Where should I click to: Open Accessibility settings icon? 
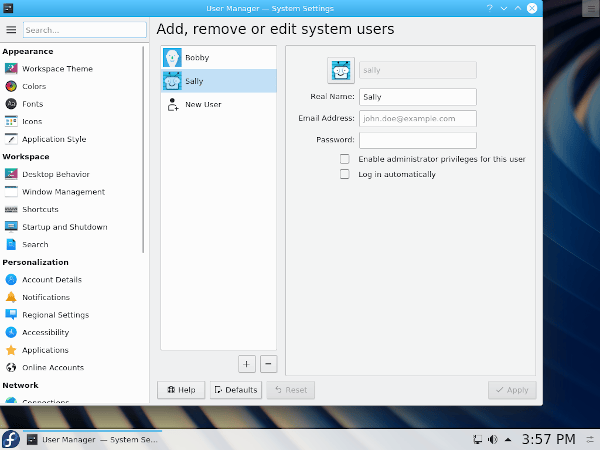click(12, 332)
